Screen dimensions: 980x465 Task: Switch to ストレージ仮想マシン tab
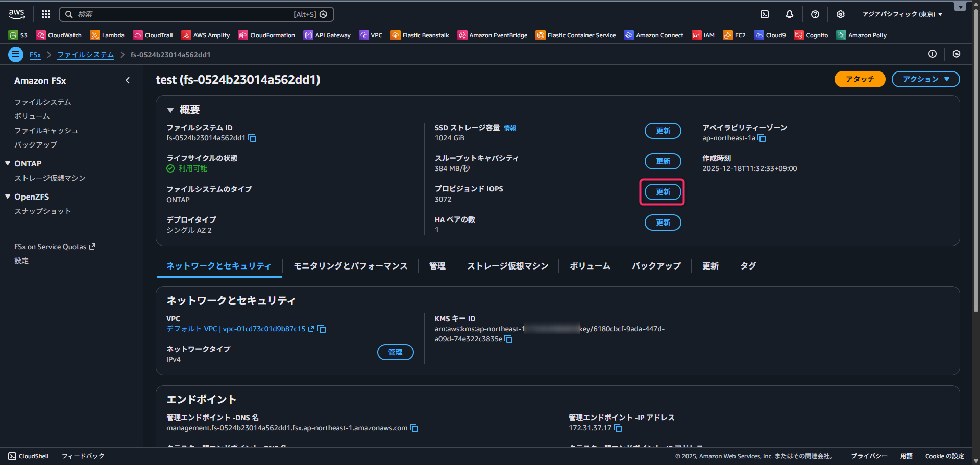click(x=508, y=266)
